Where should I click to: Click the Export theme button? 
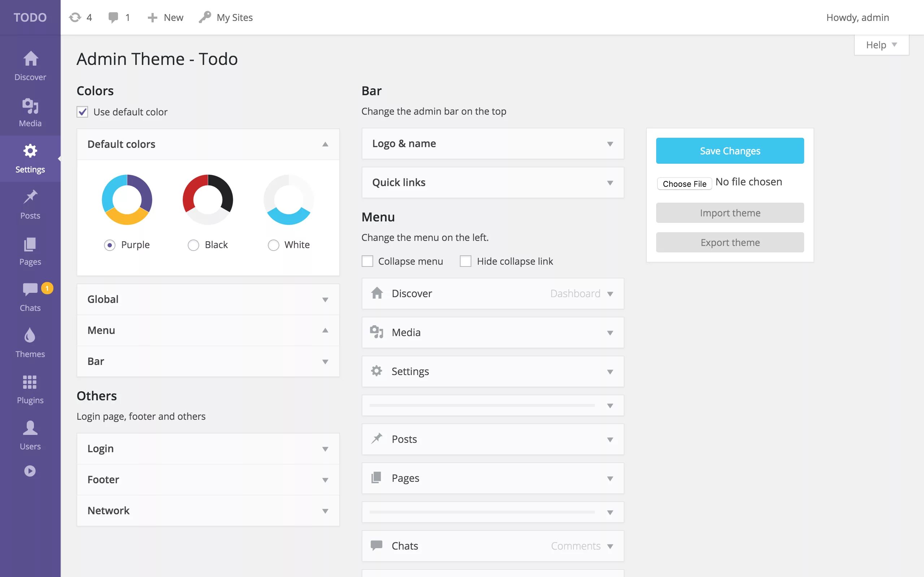pyautogui.click(x=730, y=242)
